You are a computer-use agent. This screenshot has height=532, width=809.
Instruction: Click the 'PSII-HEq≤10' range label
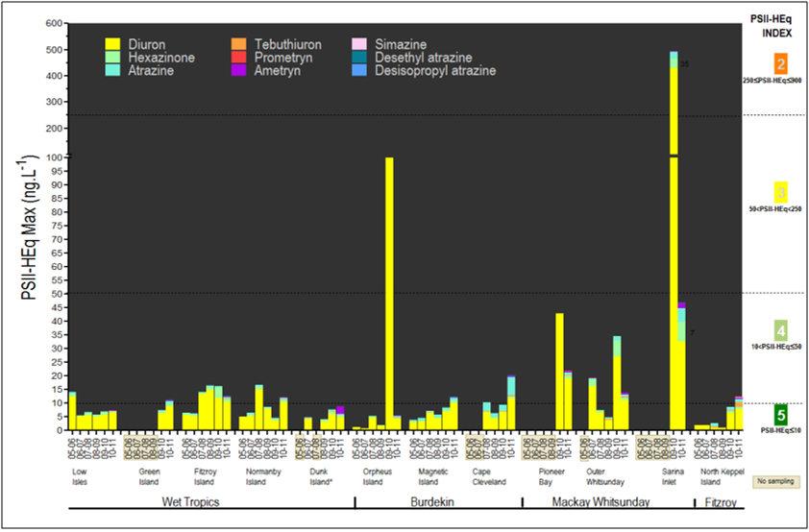click(782, 430)
